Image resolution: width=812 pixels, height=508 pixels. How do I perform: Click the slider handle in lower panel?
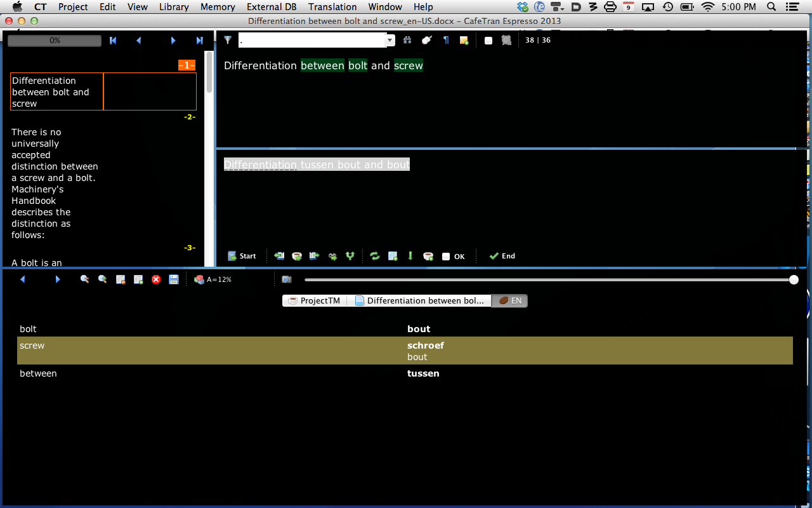tap(794, 279)
